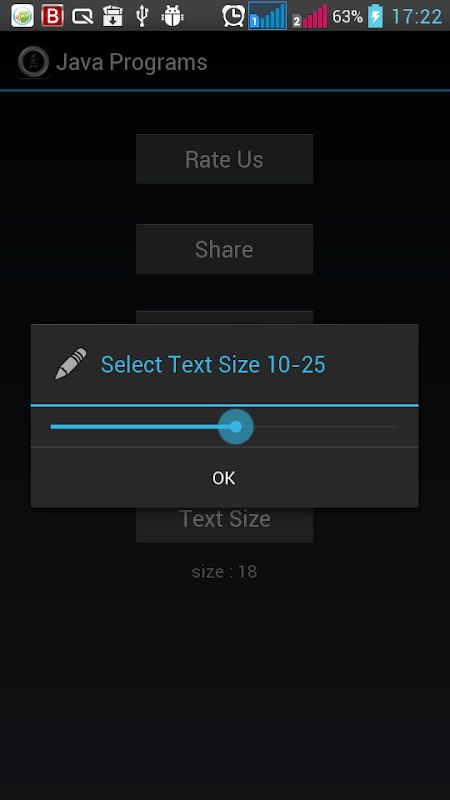The image size is (450, 800).
Task: Tap the USB connection status icon
Action: point(142,16)
